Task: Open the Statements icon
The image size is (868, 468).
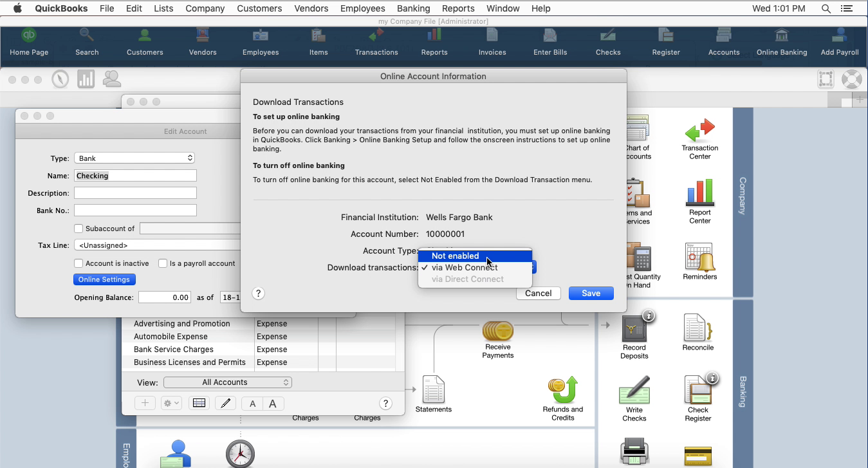Action: (434, 394)
